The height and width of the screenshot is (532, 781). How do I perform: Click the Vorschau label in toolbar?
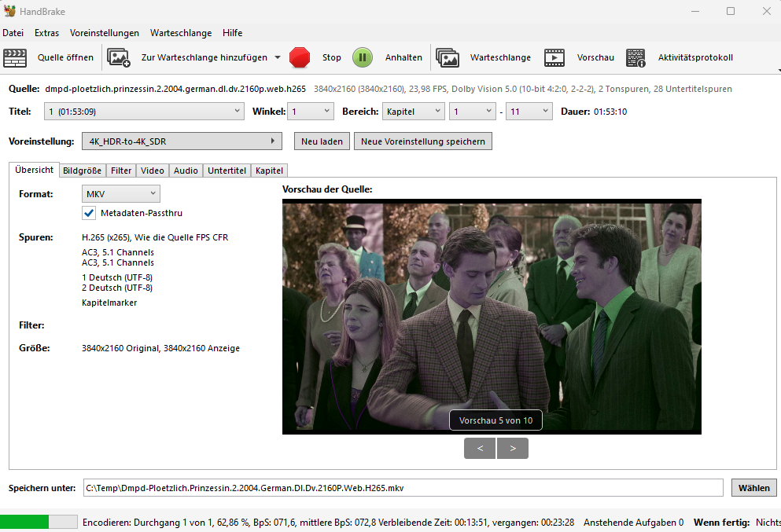pos(595,57)
